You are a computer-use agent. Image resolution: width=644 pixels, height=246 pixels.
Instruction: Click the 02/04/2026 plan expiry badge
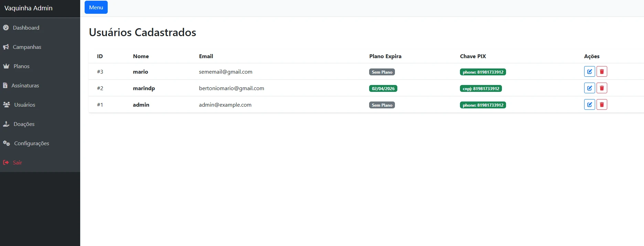click(x=383, y=88)
